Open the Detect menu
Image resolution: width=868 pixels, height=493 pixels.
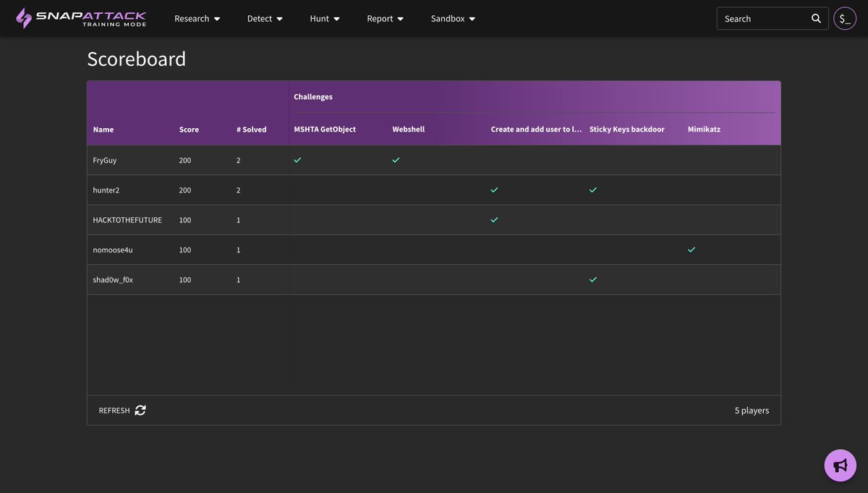click(x=265, y=19)
